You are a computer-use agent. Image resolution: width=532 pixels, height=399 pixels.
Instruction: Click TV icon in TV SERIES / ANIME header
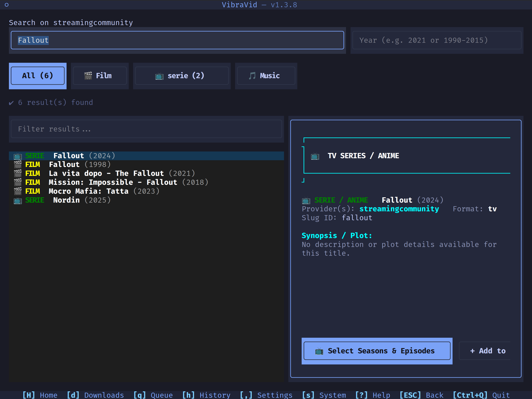(315, 156)
